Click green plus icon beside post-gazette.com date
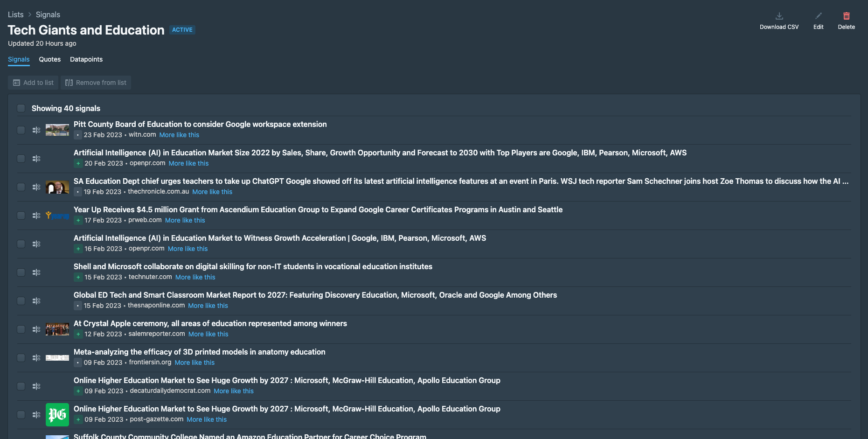 pos(78,419)
